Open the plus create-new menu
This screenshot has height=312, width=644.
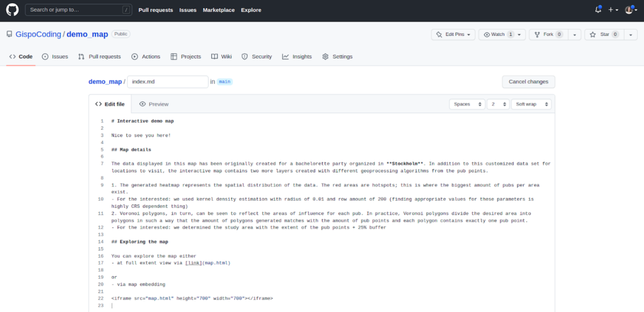(613, 9)
